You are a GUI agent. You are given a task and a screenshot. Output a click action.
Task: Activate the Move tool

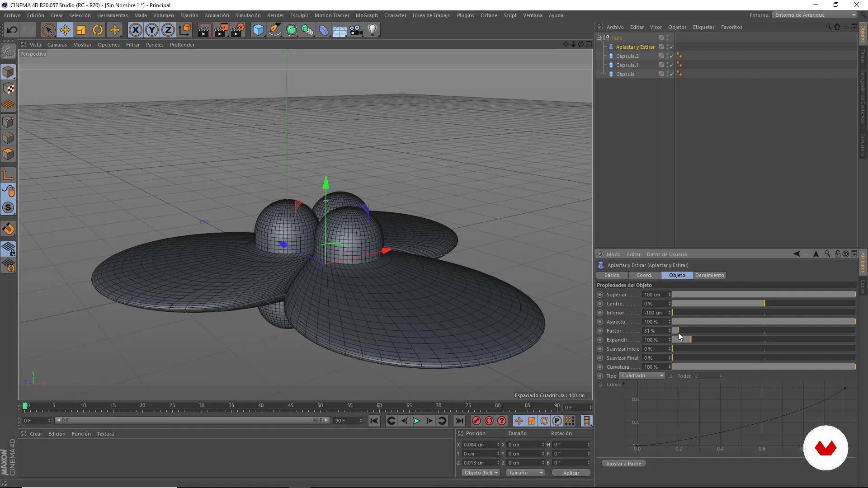click(65, 30)
